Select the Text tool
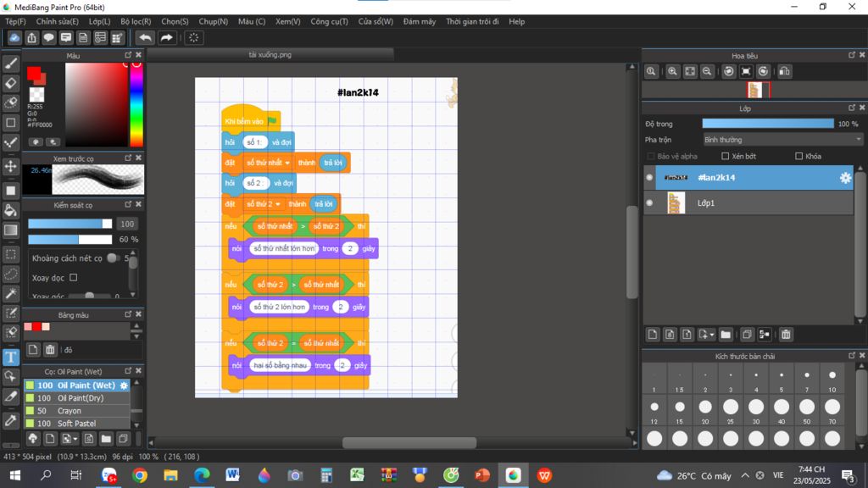The image size is (868, 488). pyautogui.click(x=11, y=357)
